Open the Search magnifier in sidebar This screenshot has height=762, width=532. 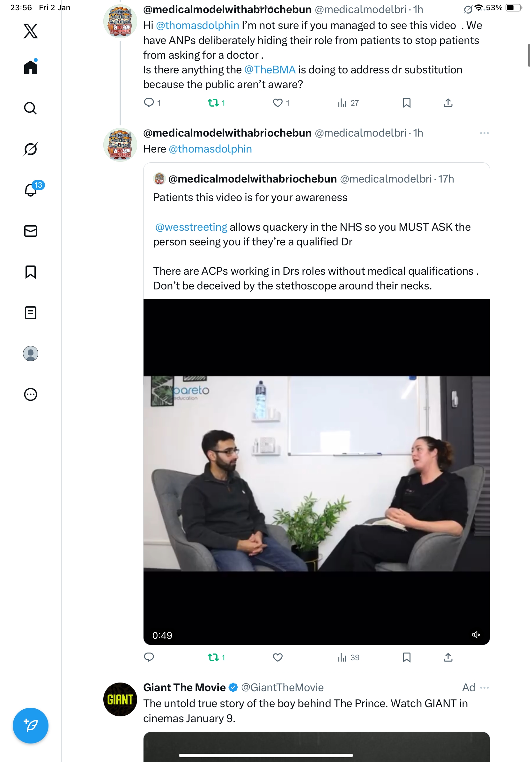(x=31, y=108)
